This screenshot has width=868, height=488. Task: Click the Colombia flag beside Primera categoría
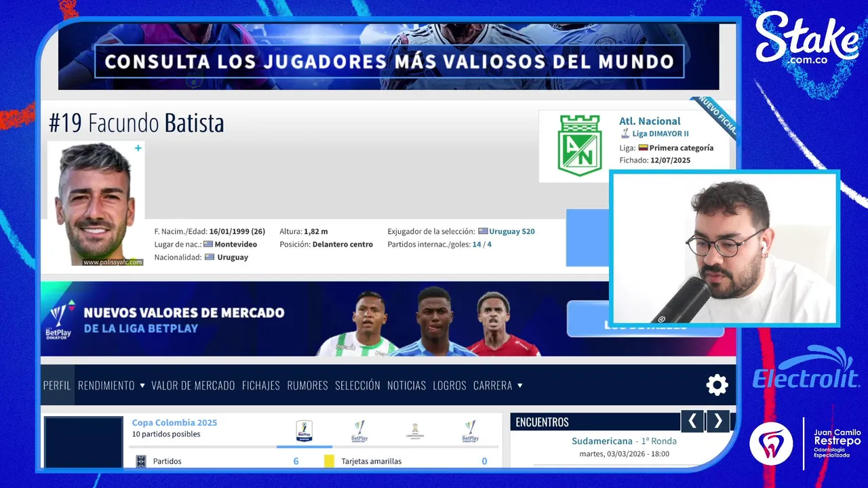(x=643, y=148)
